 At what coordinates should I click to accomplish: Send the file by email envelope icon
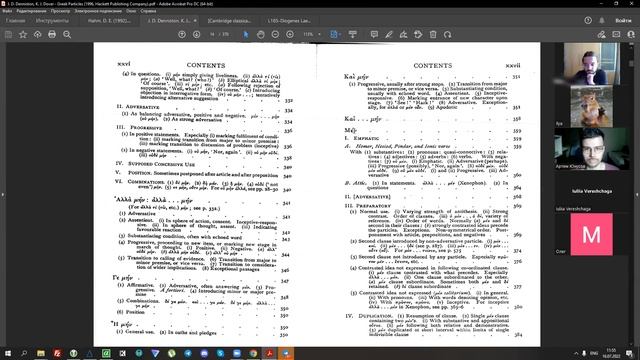click(x=616, y=35)
